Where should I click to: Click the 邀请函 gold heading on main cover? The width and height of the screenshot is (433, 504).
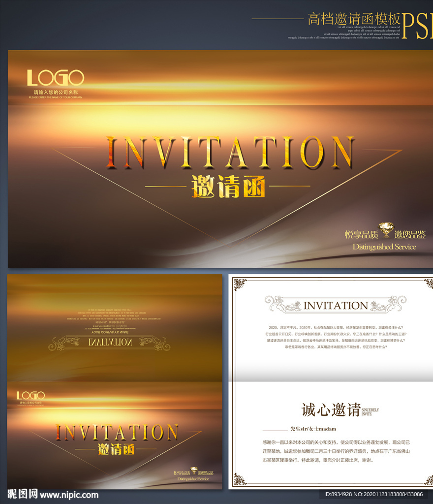click(228, 186)
